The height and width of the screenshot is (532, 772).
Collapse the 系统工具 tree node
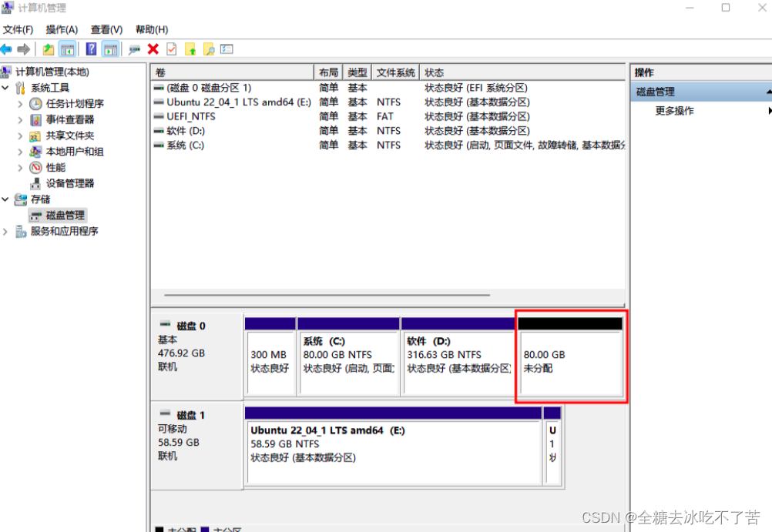pyautogui.click(x=6, y=88)
